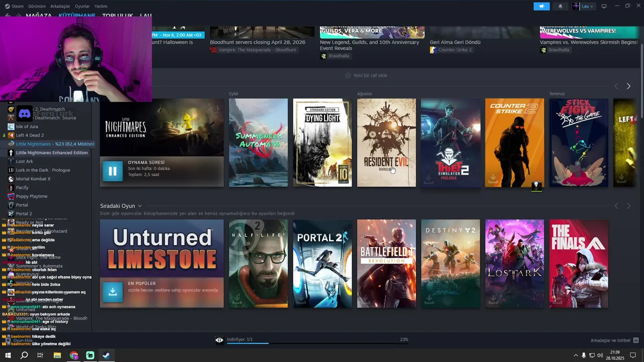
Task: Open the notifications bell
Action: click(560, 6)
